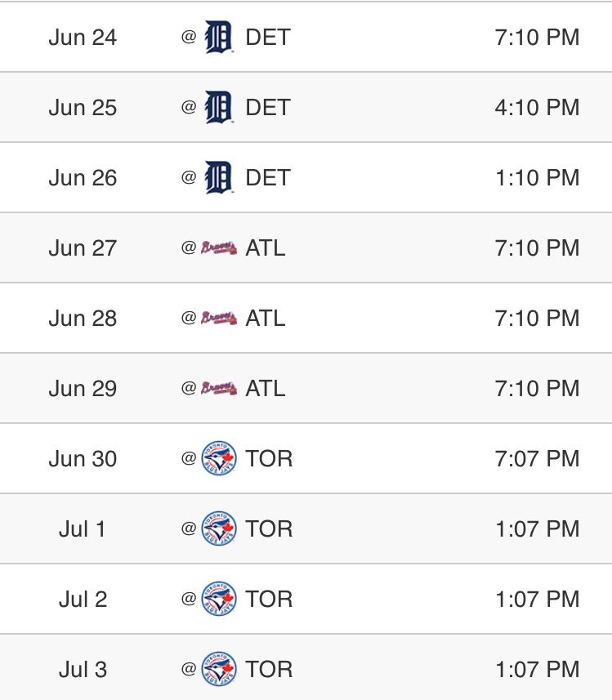This screenshot has height=700, width=612.
Task: Click the Braves logo on Jun 27
Action: coord(219,248)
